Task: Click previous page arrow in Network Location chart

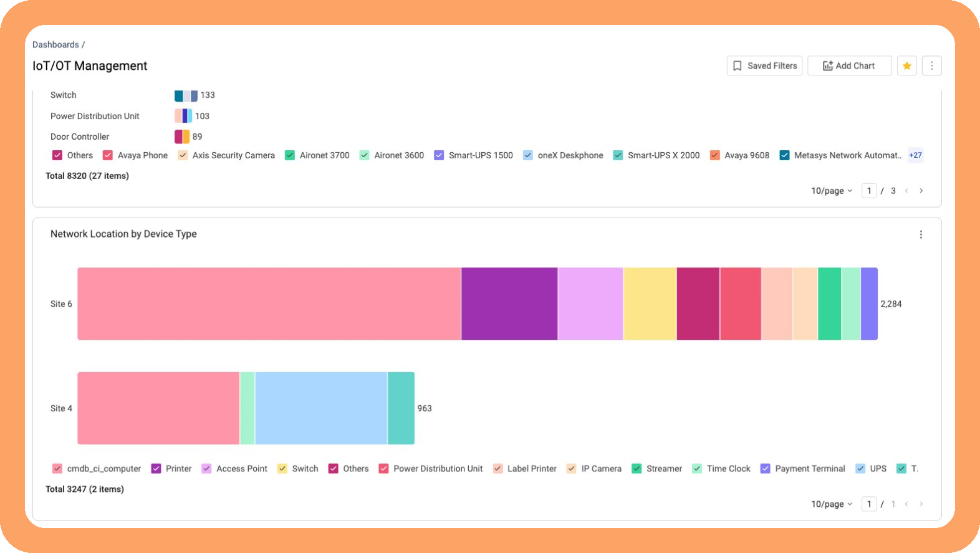Action: [906, 504]
